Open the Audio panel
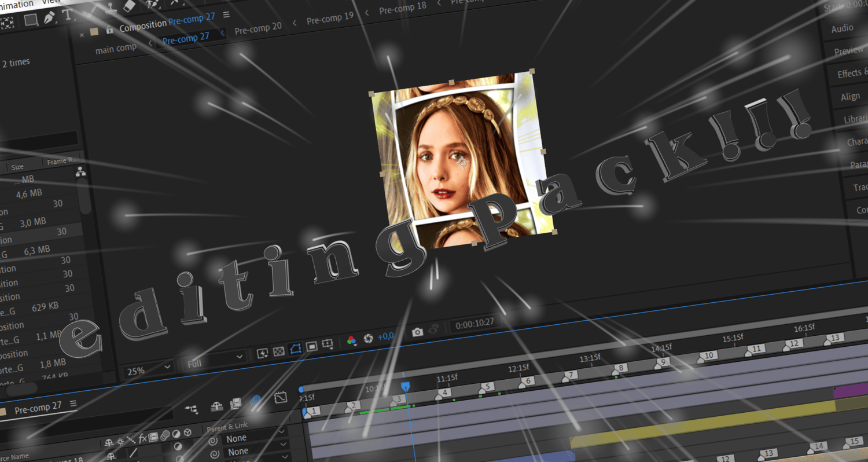The height and width of the screenshot is (462, 868). click(843, 29)
